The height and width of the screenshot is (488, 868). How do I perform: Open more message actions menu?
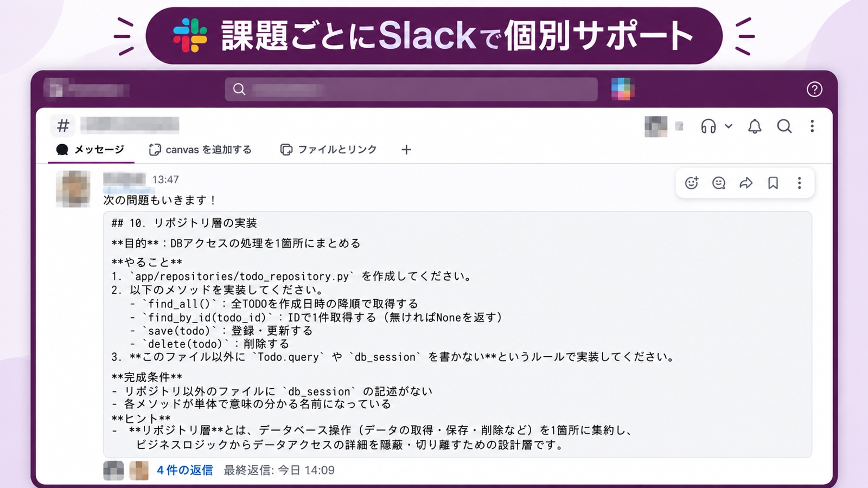pyautogui.click(x=799, y=183)
